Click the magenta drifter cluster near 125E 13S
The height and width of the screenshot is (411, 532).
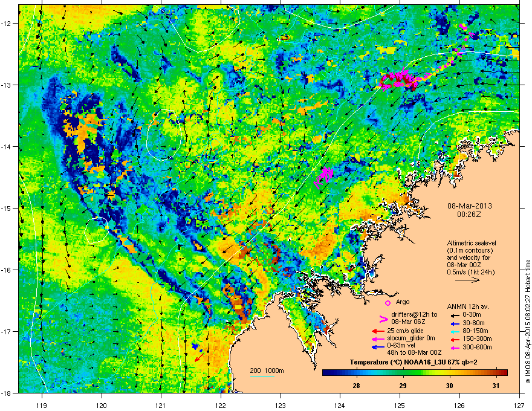tap(398, 80)
